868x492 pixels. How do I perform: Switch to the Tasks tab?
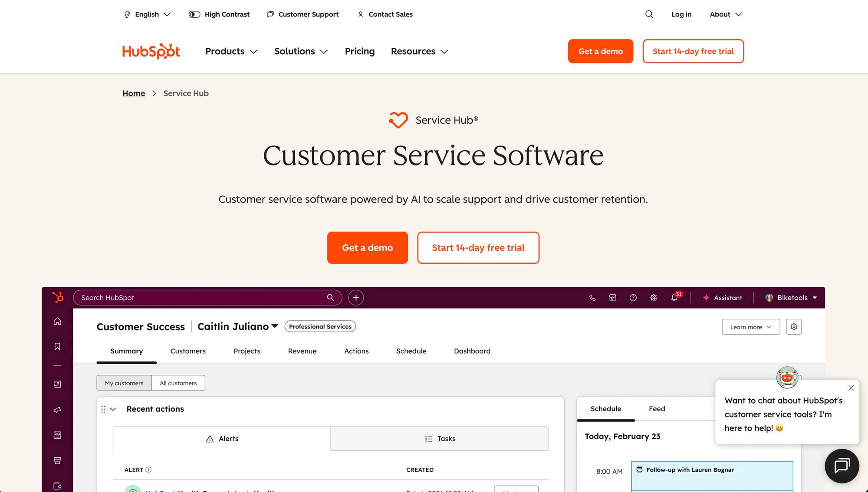(439, 439)
